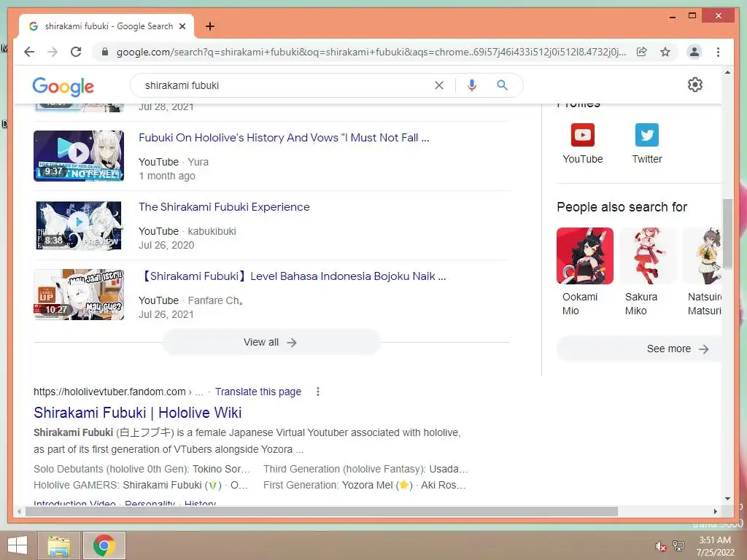747x560 pixels.
Task: Select the shirakami fubuki Google Search tab
Action: click(x=107, y=26)
